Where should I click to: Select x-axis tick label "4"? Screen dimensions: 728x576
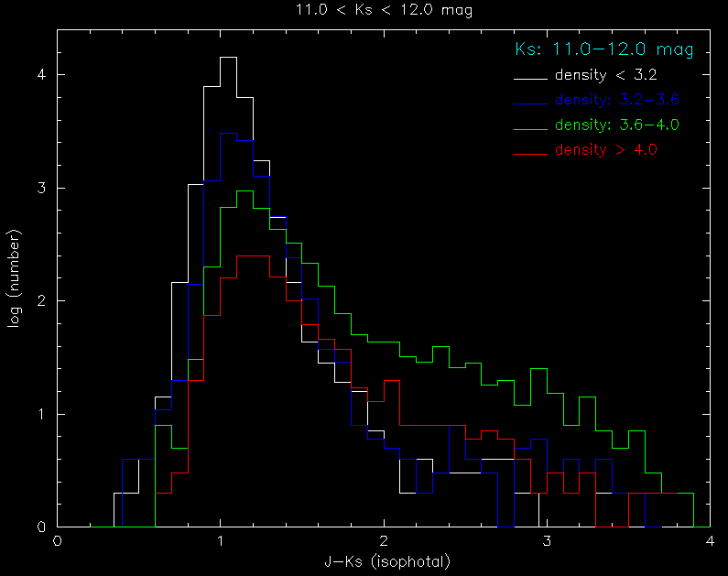(x=710, y=542)
